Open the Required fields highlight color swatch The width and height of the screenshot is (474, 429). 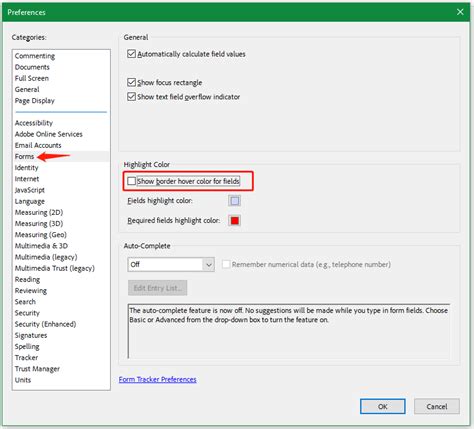pos(235,220)
